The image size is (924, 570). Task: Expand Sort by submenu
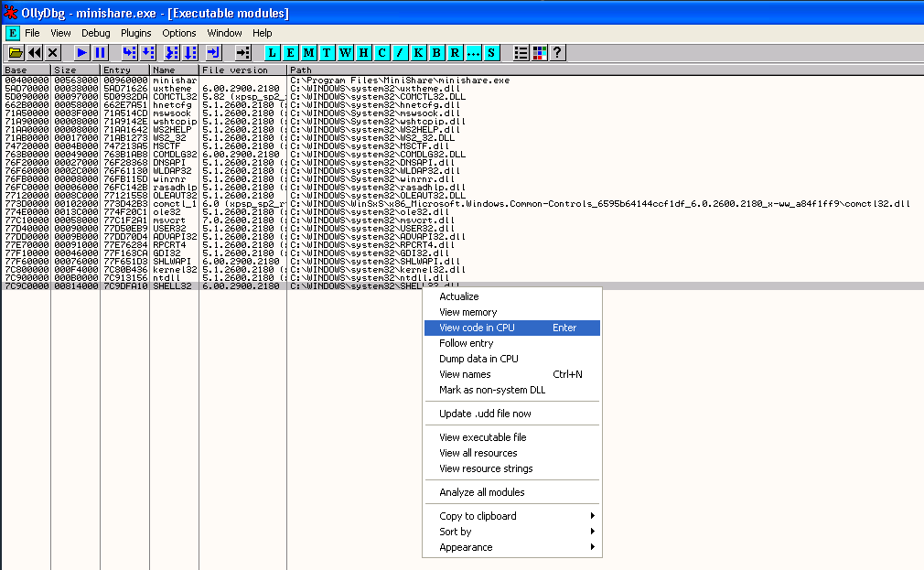tap(512, 532)
